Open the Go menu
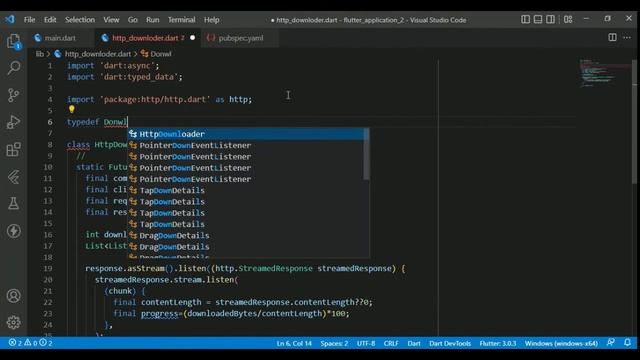The image size is (640, 360). (x=133, y=20)
